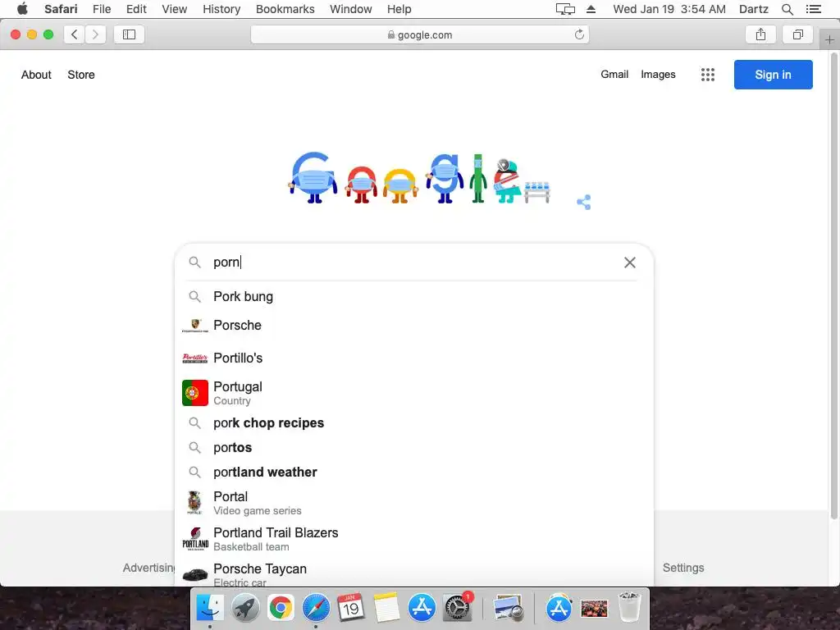
Task: Open the photo stack in the Dock
Action: coord(594,609)
